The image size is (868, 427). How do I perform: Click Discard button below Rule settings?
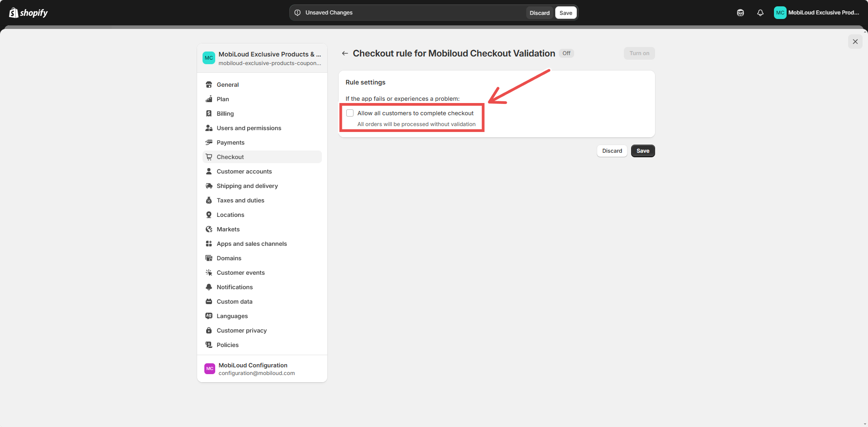(x=612, y=151)
